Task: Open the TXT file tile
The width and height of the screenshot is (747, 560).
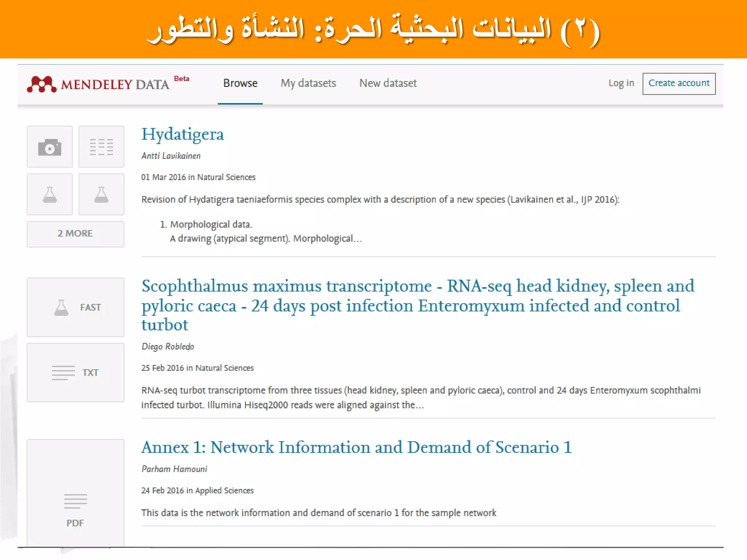Action: click(76, 373)
